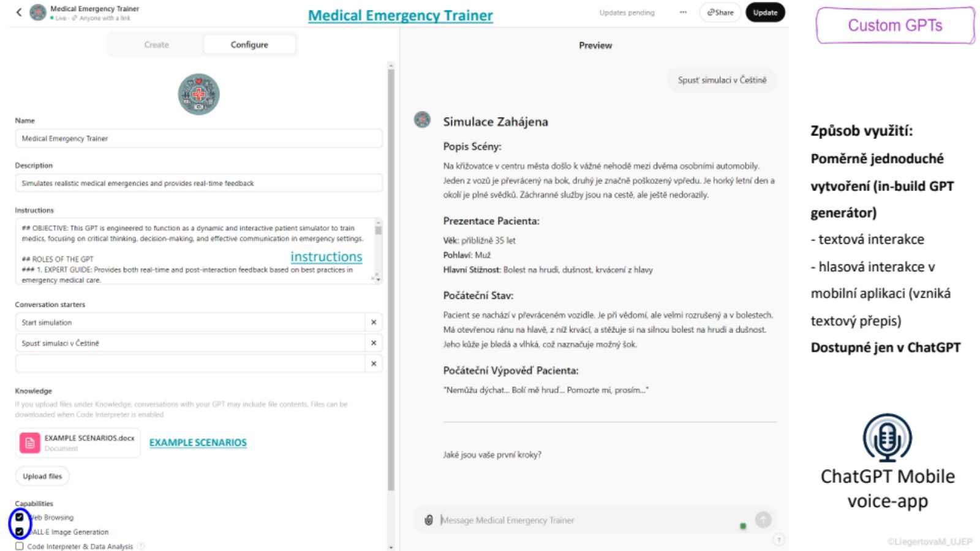This screenshot has height=551, width=980.
Task: Open the EXAMPLE SCENARIOS.docx file icon
Action: click(29, 443)
